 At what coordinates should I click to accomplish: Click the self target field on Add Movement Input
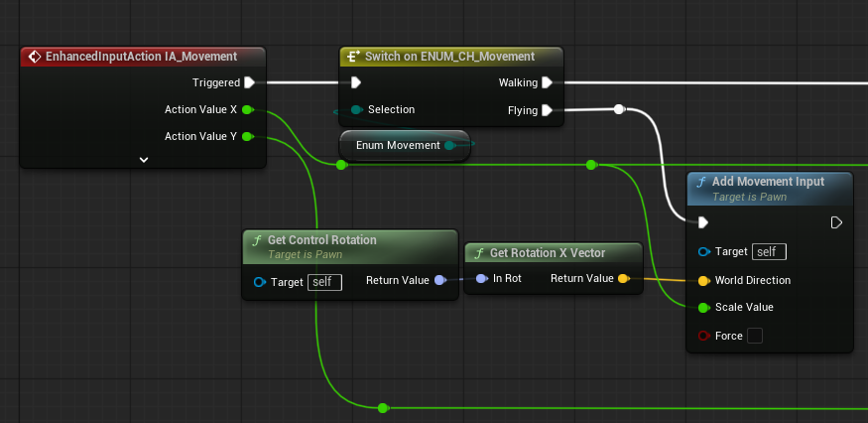pos(769,251)
